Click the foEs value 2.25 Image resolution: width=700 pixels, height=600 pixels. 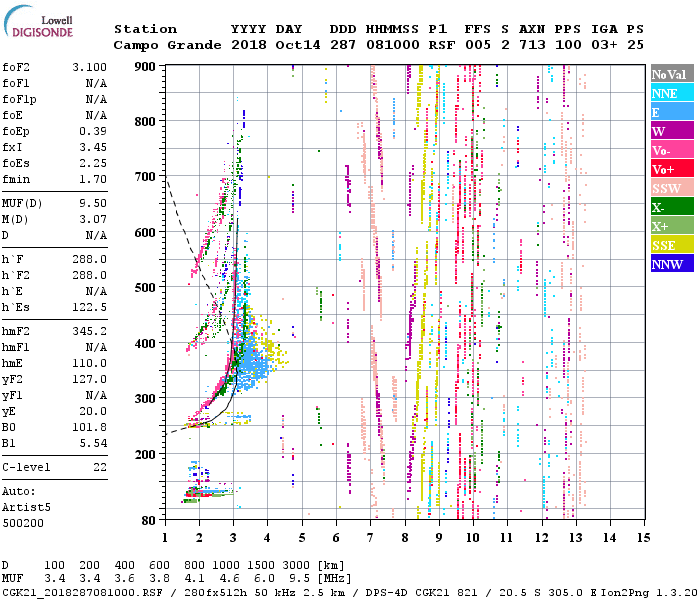tap(93, 163)
